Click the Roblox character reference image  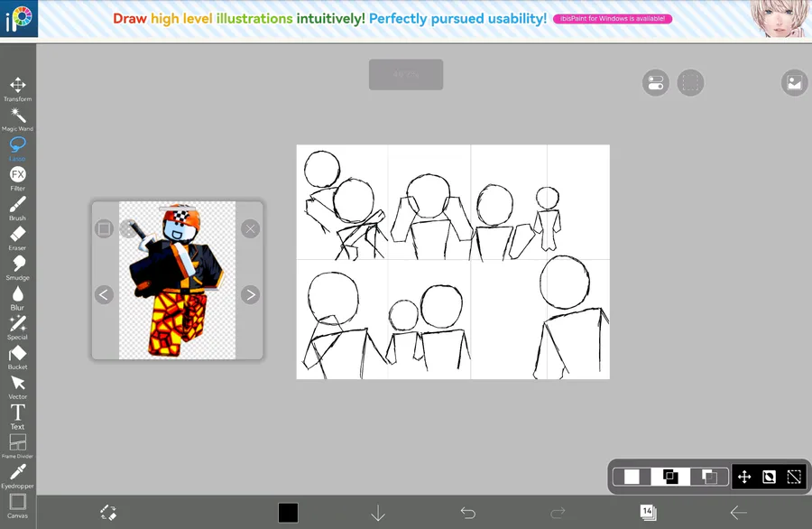[x=177, y=281]
